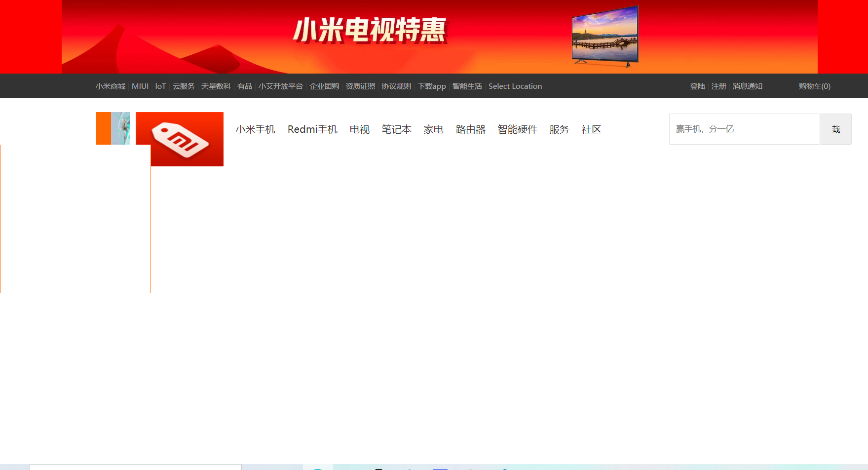The image size is (868, 470).
Task: Click 登陆 to sign in
Action: (697, 86)
